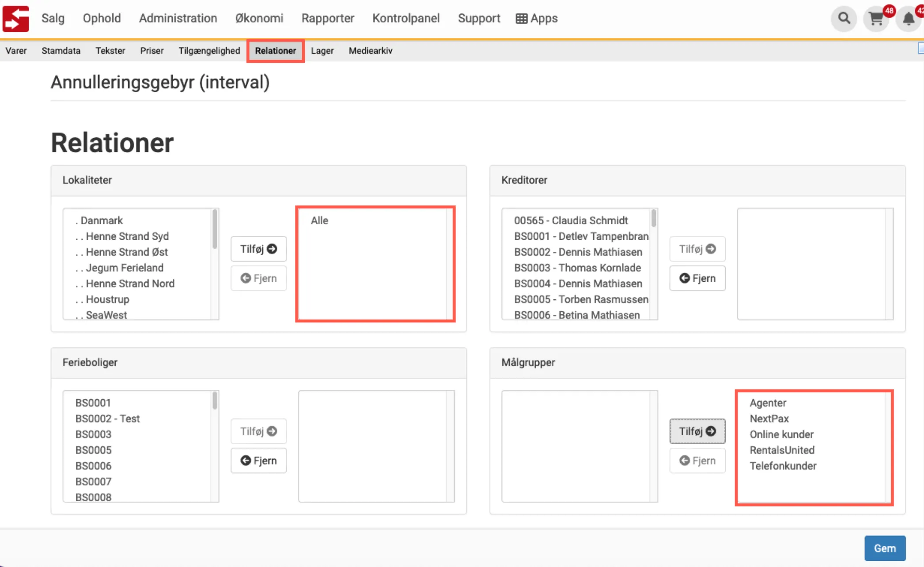The image size is (924, 567).
Task: Select BS0002 - Test holiday home
Action: pyautogui.click(x=107, y=419)
